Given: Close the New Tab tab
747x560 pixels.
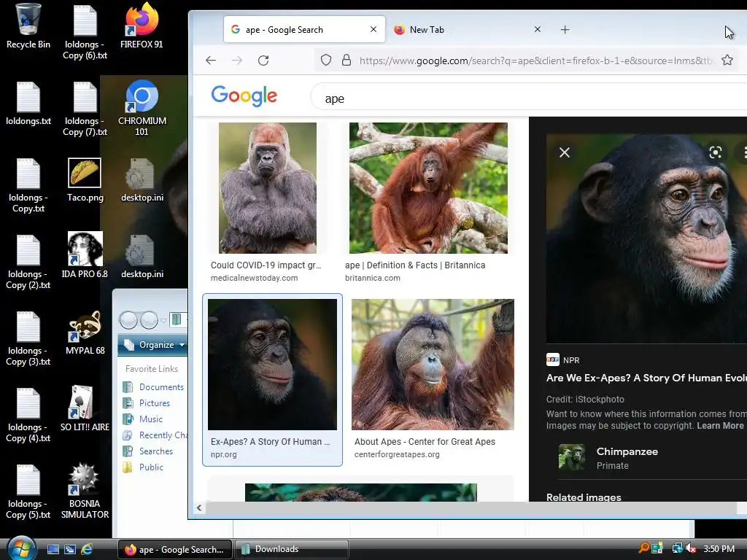Looking at the screenshot, I should (x=538, y=29).
